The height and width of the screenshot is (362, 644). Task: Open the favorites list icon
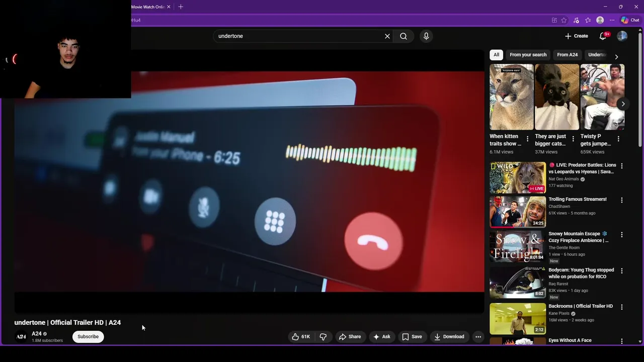click(588, 21)
